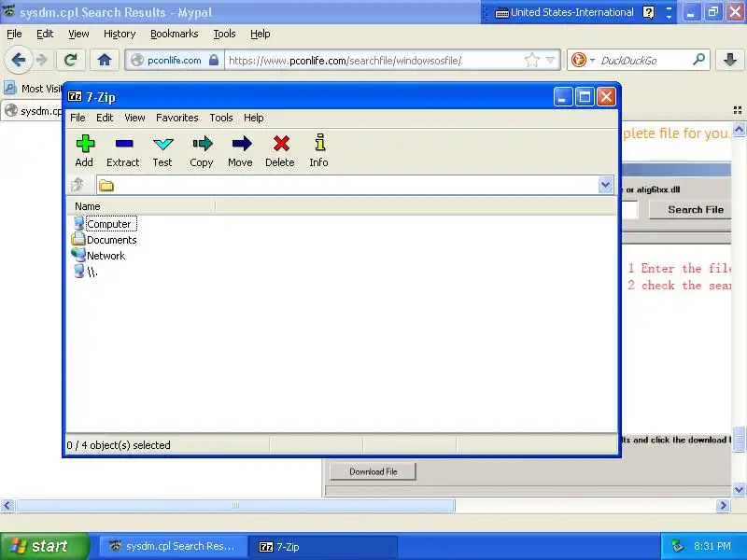747x560 pixels.
Task: Click the horizontal scrollbar right arrow
Action: [x=723, y=505]
